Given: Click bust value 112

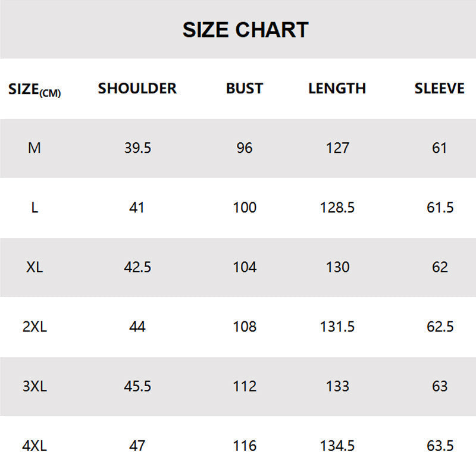Looking at the screenshot, I should point(245,386).
